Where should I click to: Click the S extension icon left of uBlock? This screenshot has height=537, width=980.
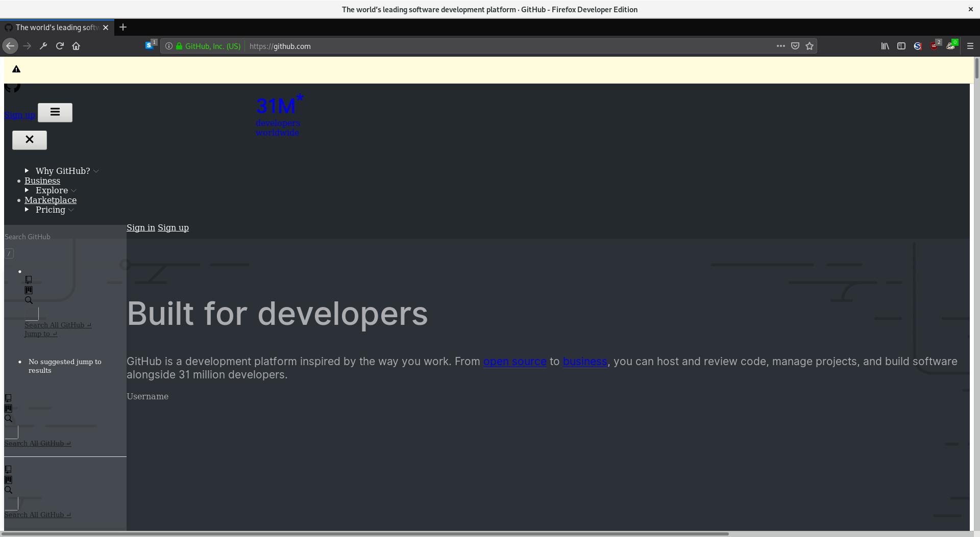(918, 46)
